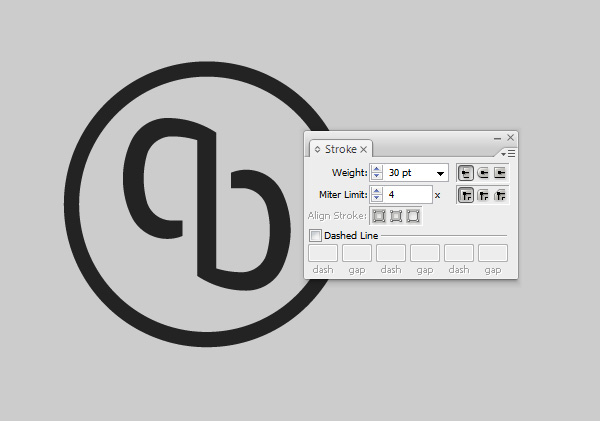The height and width of the screenshot is (421, 600).
Task: Close the Stroke tab
Action: point(364,149)
